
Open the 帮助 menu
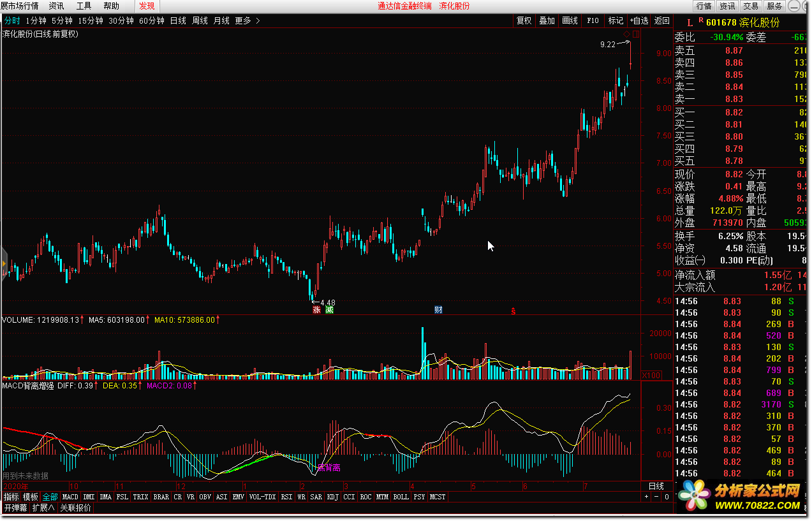click(111, 6)
